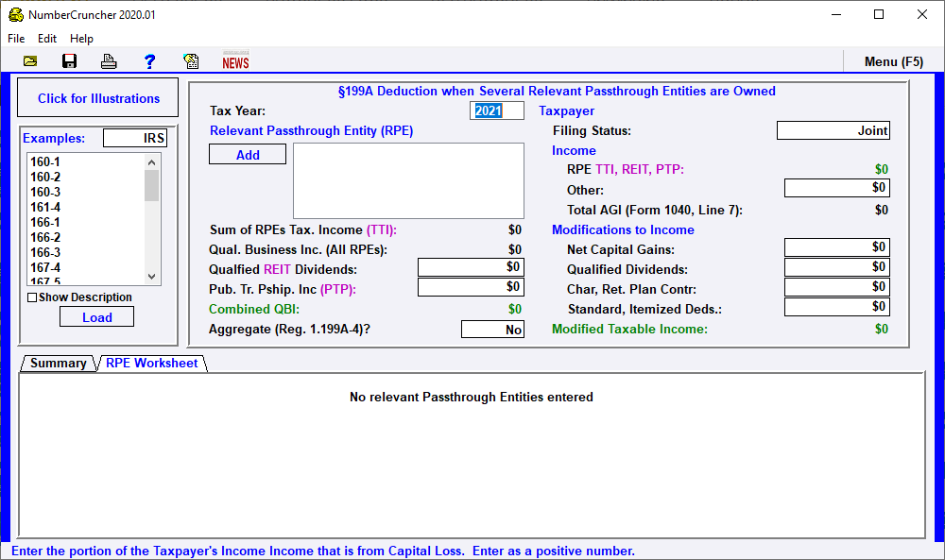Load the selected example

(96, 317)
